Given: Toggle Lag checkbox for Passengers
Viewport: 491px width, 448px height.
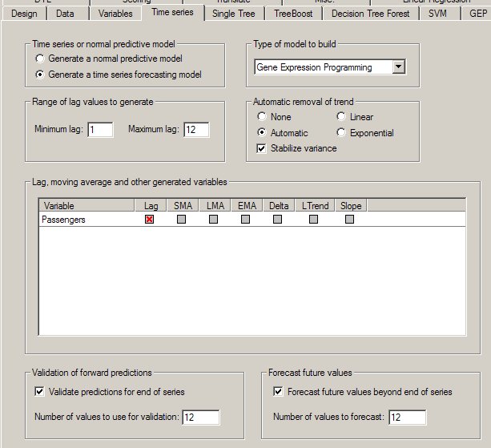Looking at the screenshot, I should coord(149,220).
